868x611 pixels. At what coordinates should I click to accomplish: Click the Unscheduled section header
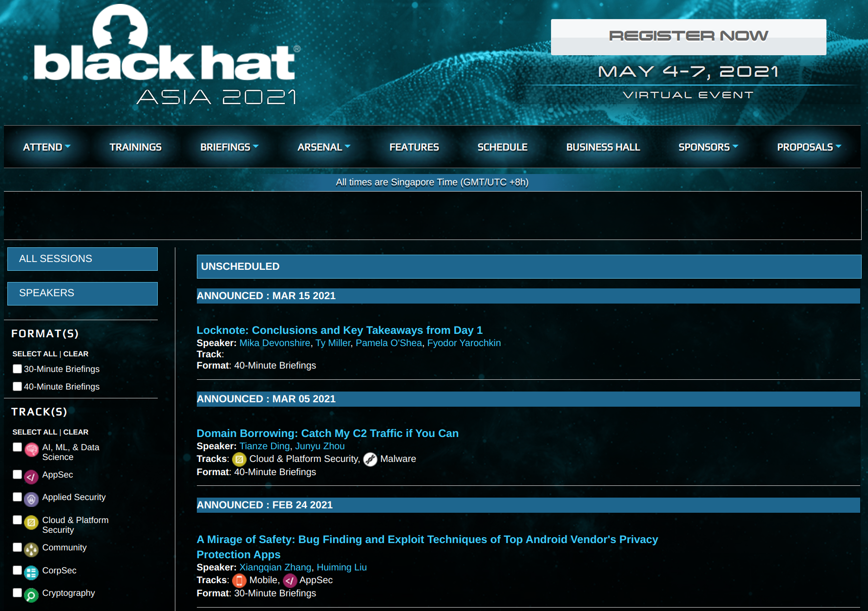(x=529, y=266)
